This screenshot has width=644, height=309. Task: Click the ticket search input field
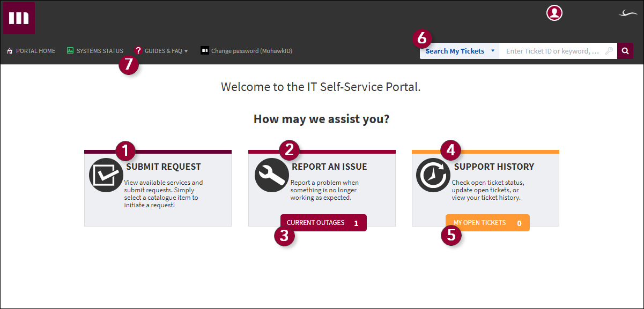pos(558,50)
